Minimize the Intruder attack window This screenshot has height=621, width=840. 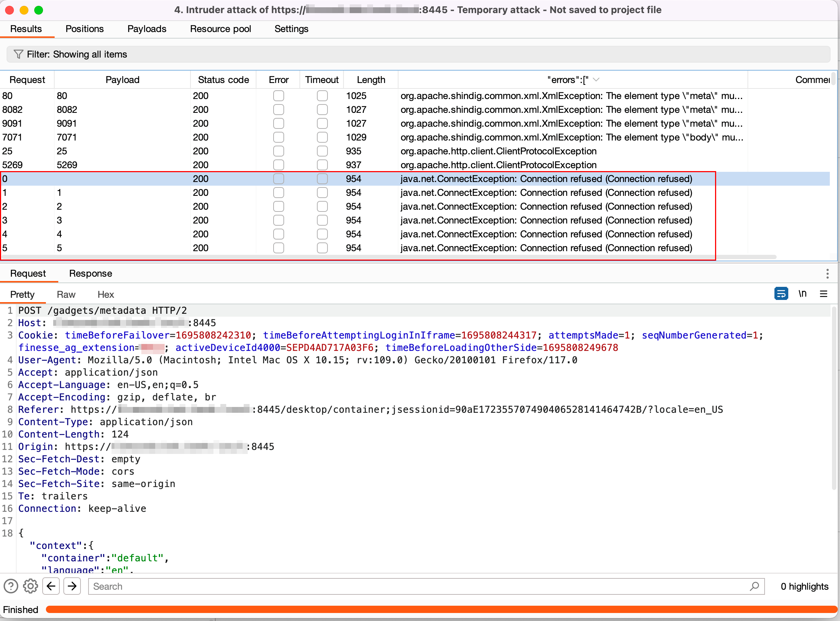(24, 10)
